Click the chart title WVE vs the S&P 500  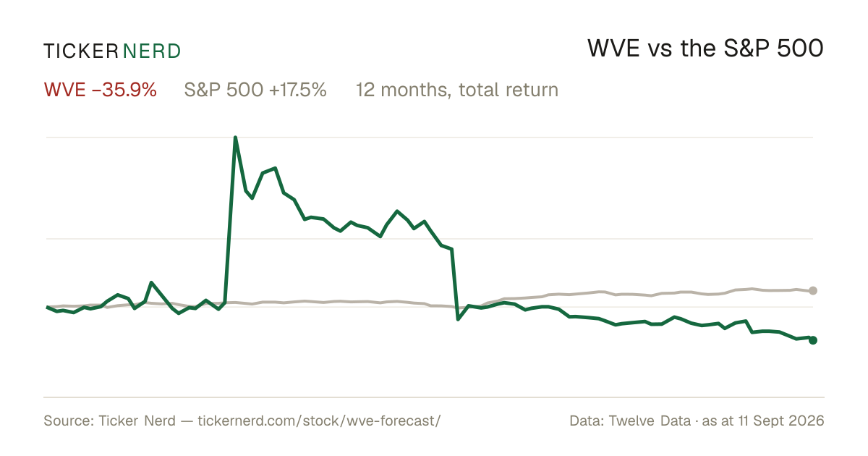[x=705, y=48]
